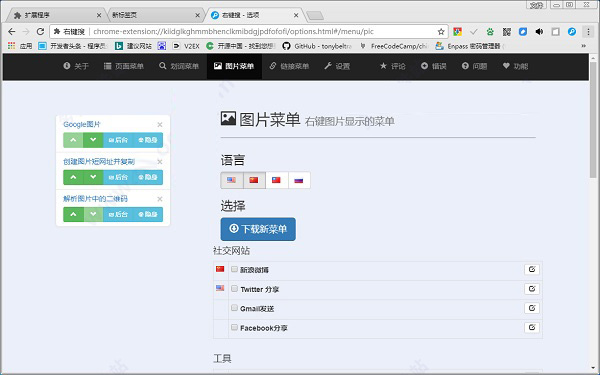Move 创建图片短网址并复制 up

click(x=73, y=177)
